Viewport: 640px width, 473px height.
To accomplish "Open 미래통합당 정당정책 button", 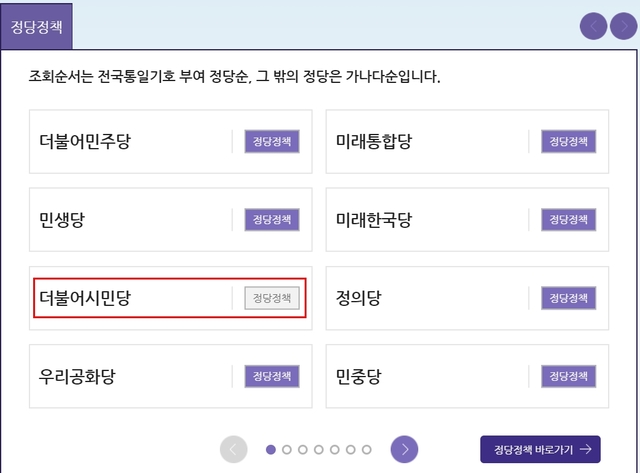I will [x=569, y=142].
